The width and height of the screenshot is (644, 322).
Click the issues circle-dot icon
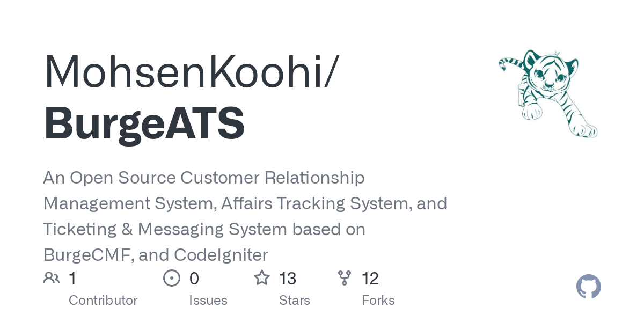click(171, 278)
